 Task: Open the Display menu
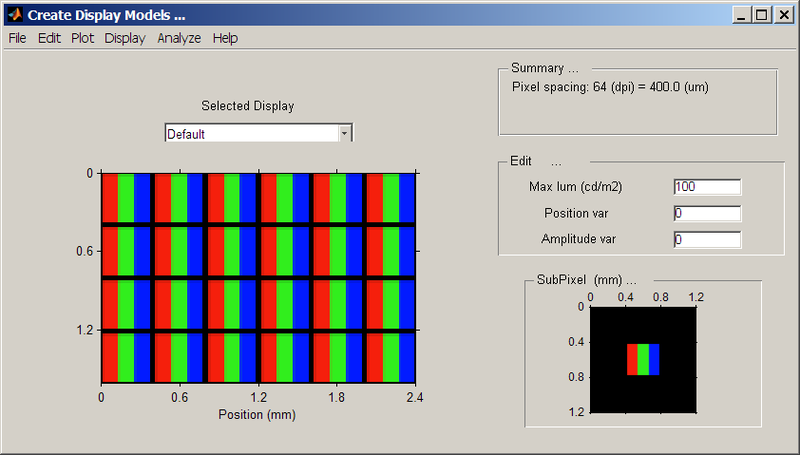[125, 38]
